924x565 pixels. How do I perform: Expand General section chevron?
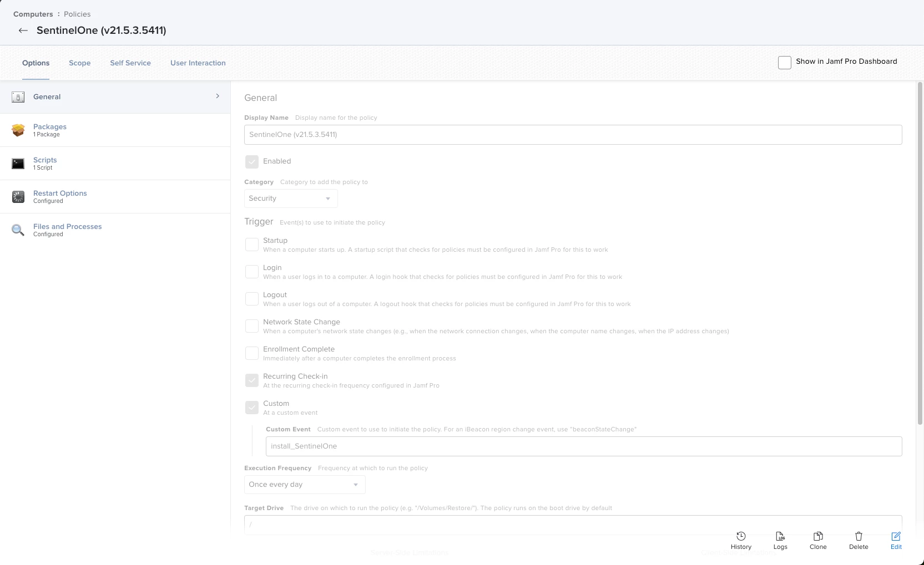[218, 96]
